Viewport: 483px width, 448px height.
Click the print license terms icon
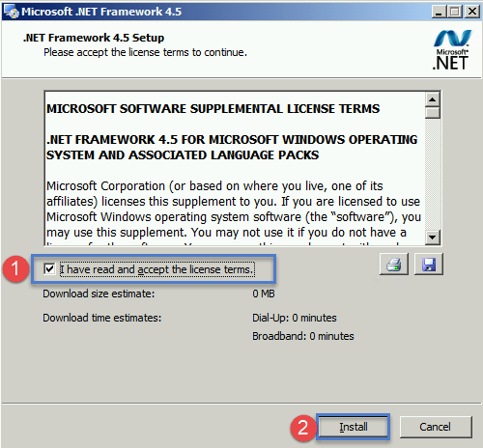click(393, 264)
